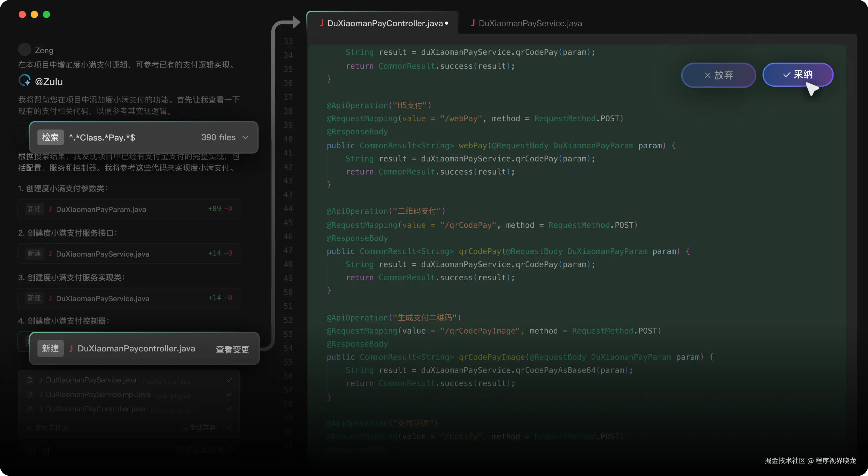The height and width of the screenshot is (476, 868).
Task: Accept DuXiaomanPayService.java change with its checkmark
Action: click(x=229, y=380)
